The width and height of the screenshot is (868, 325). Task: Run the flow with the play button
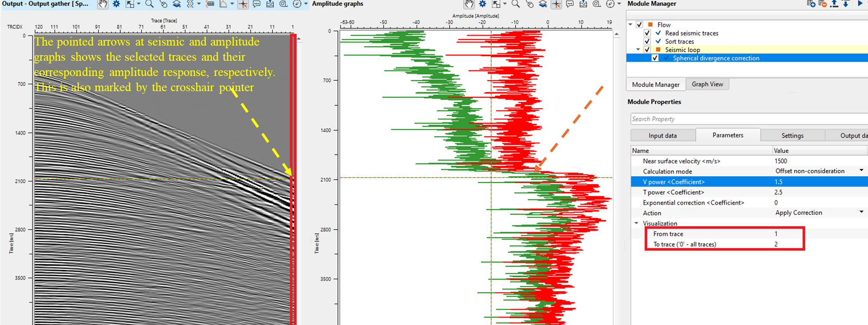point(860,4)
